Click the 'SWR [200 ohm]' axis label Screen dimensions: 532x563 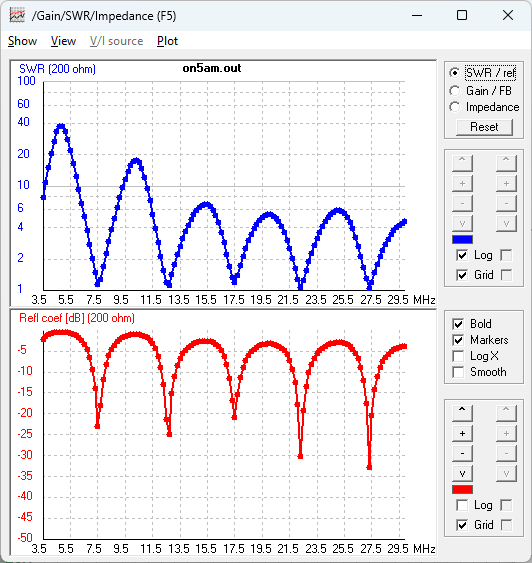tap(57, 69)
